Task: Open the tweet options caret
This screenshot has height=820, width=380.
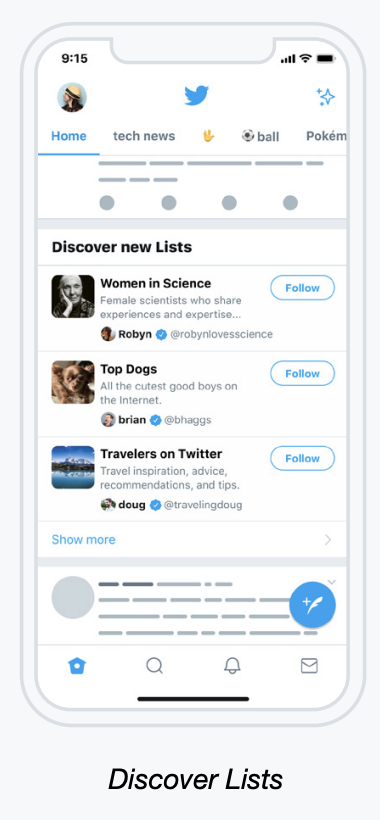Action: (331, 582)
